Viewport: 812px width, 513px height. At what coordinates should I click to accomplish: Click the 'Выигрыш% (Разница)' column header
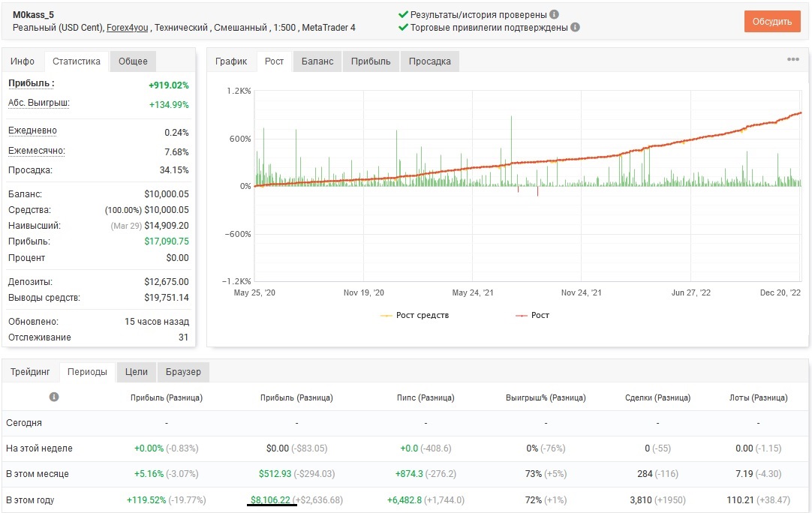pos(546,397)
